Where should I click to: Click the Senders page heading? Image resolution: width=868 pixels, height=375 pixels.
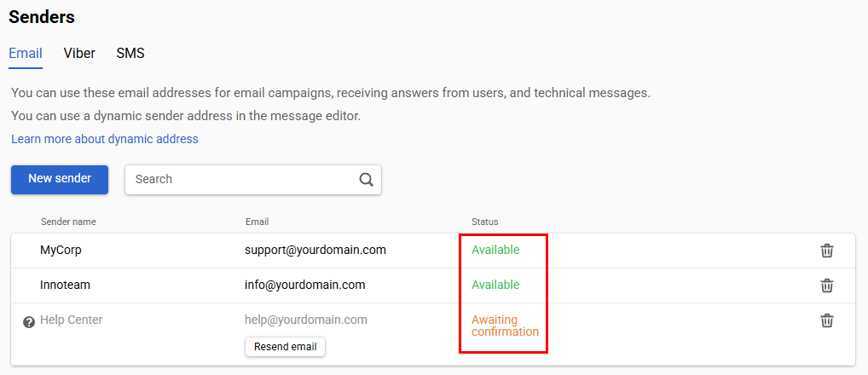pyautogui.click(x=42, y=16)
